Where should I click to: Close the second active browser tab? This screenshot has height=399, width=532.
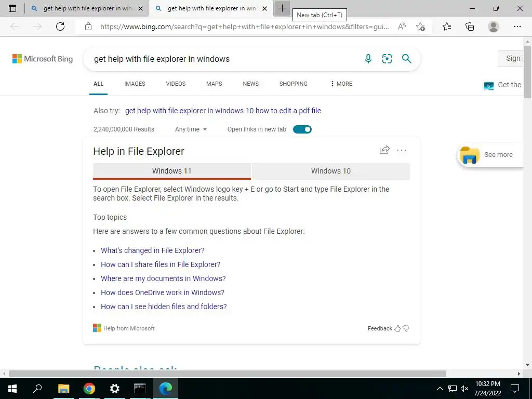coord(265,9)
